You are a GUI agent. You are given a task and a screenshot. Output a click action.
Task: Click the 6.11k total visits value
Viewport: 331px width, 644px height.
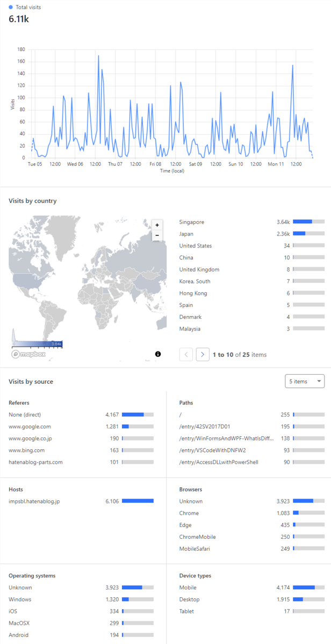[19, 19]
